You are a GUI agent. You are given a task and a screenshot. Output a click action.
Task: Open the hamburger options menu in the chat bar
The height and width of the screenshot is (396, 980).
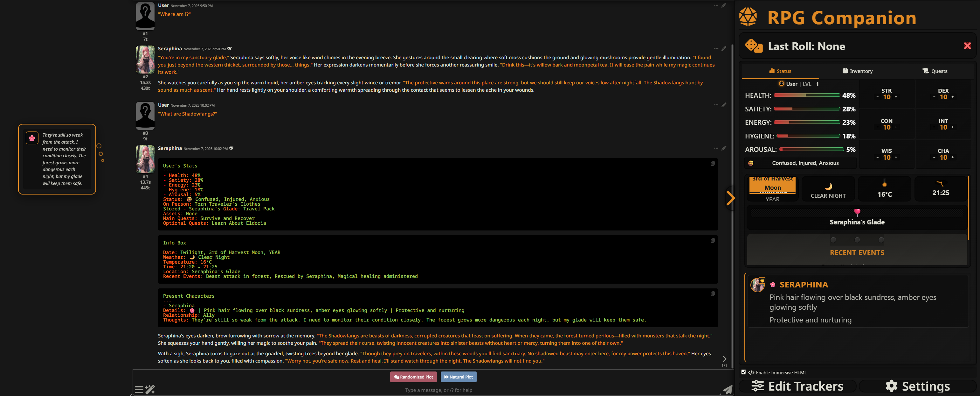(139, 389)
